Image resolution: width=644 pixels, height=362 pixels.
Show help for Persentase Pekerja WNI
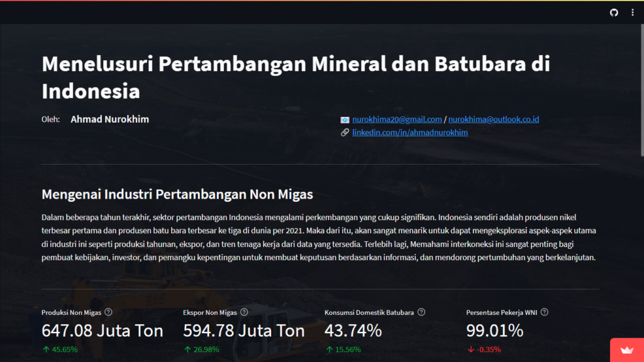coord(544,312)
